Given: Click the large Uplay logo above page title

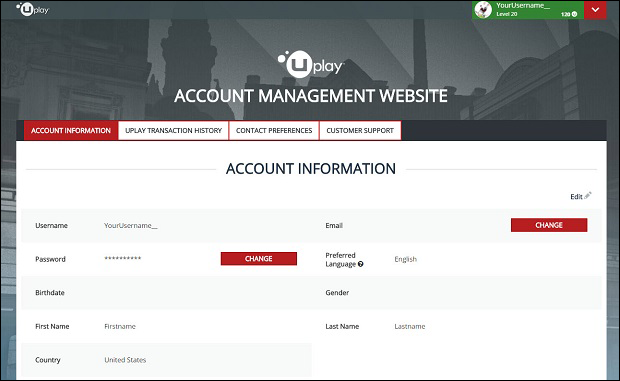Looking at the screenshot, I should pos(310,64).
